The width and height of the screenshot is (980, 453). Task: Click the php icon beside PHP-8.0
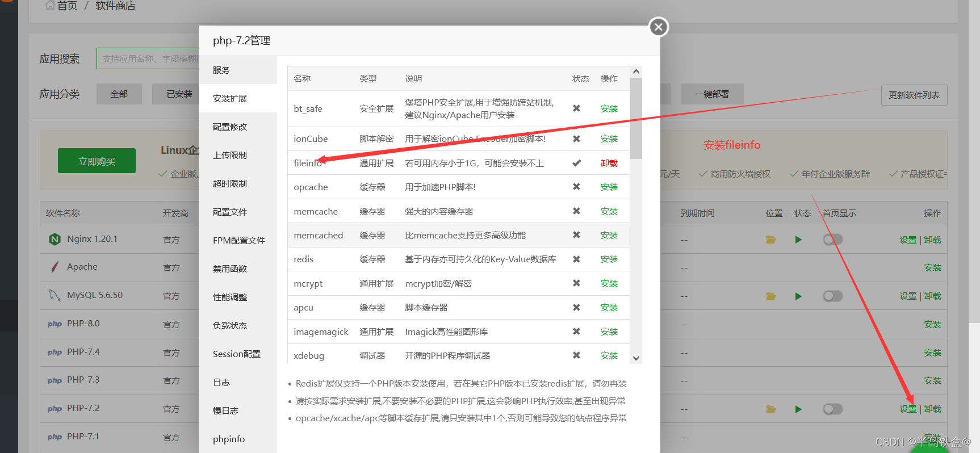[55, 324]
